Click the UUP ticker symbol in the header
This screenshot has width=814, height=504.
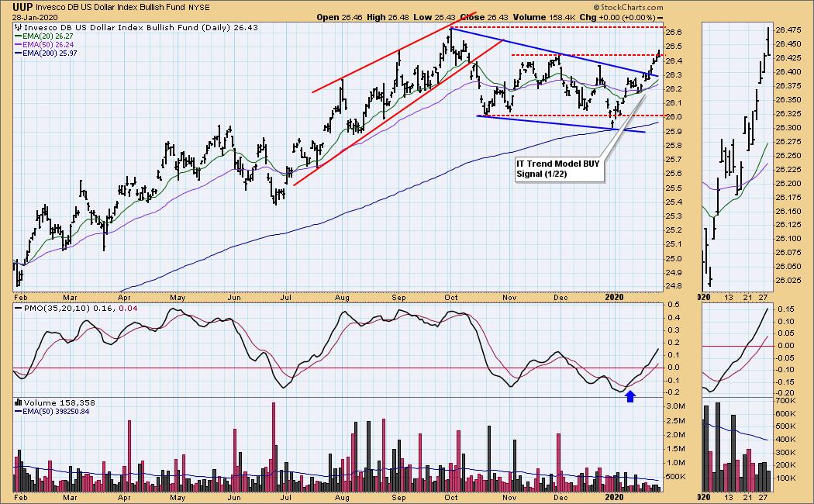click(23, 7)
